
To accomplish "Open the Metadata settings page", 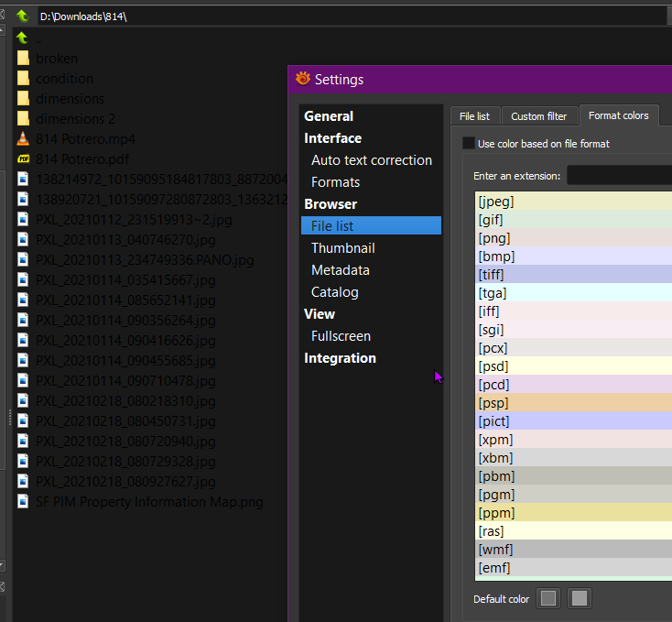I will point(340,270).
